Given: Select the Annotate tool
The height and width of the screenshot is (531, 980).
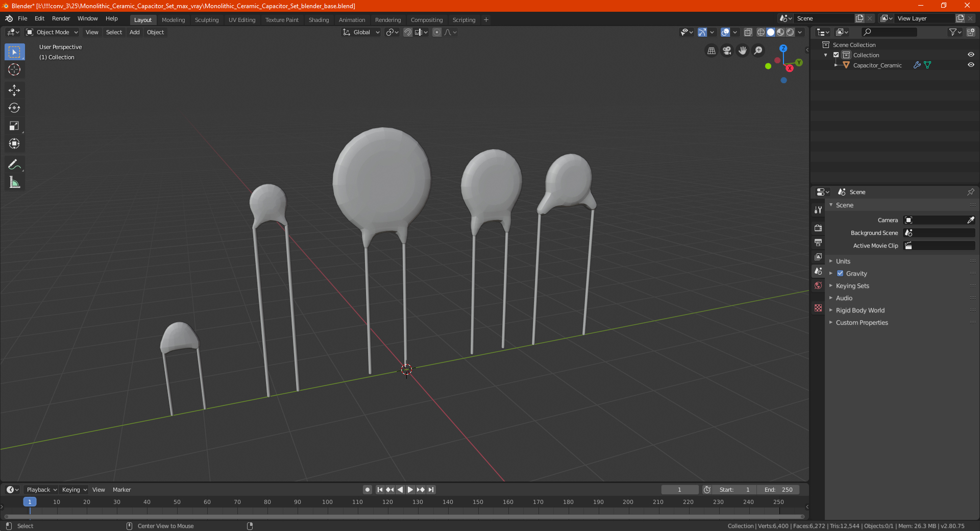Looking at the screenshot, I should tap(14, 164).
